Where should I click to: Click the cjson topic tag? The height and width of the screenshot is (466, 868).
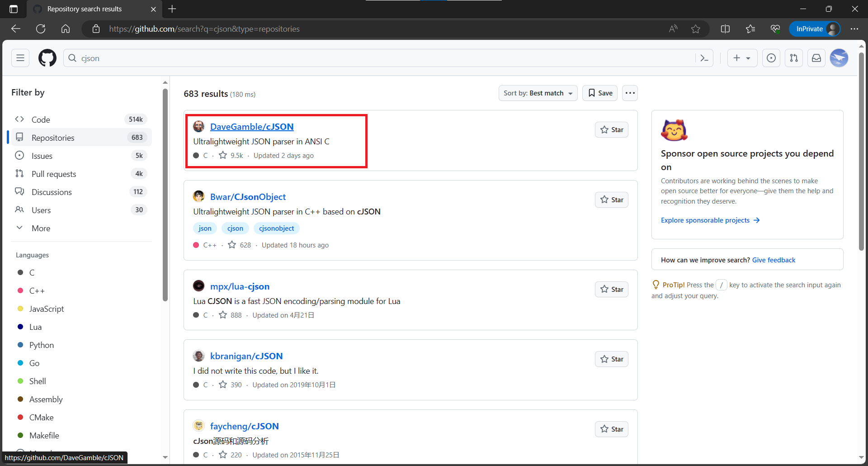[x=235, y=228]
